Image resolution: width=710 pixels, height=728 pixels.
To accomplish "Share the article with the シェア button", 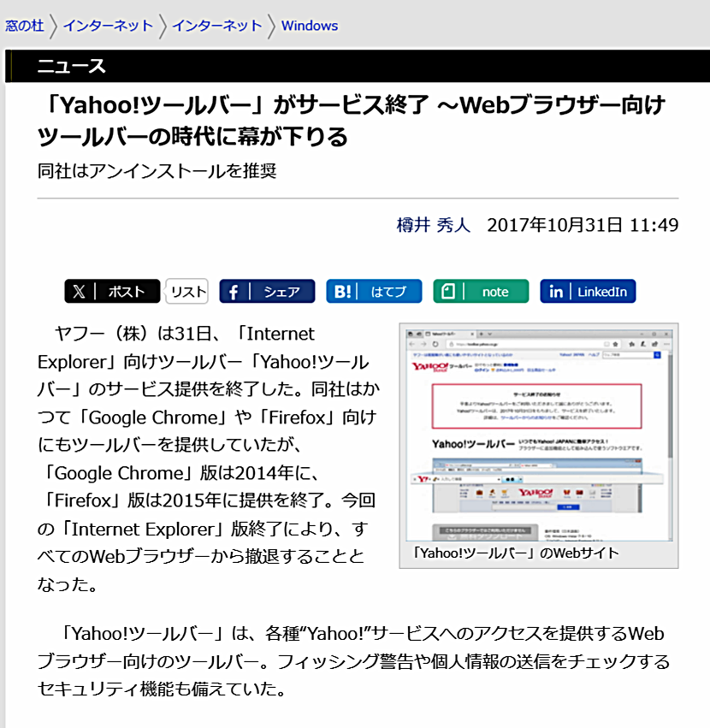I will (267, 291).
